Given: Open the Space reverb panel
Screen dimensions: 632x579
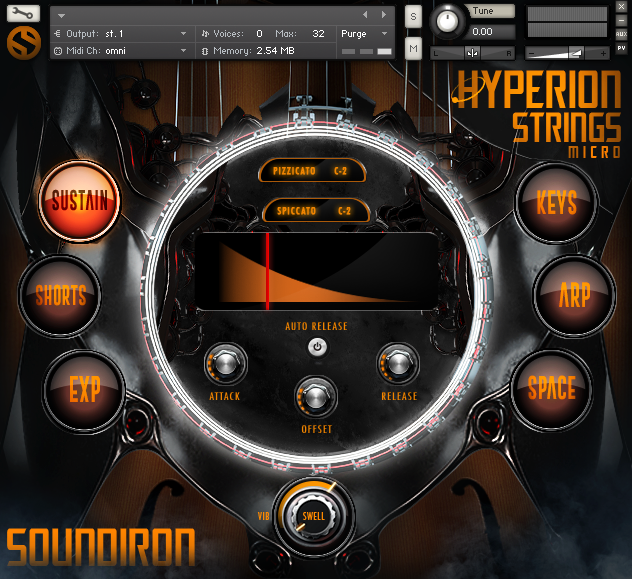Looking at the screenshot, I should click(552, 388).
